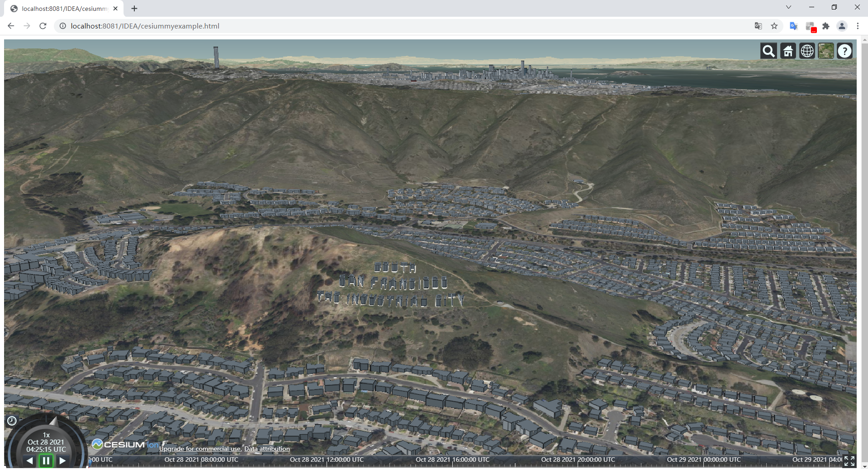Open Cesium ion logo link
Image resolution: width=868 pixels, height=469 pixels.
tap(125, 445)
